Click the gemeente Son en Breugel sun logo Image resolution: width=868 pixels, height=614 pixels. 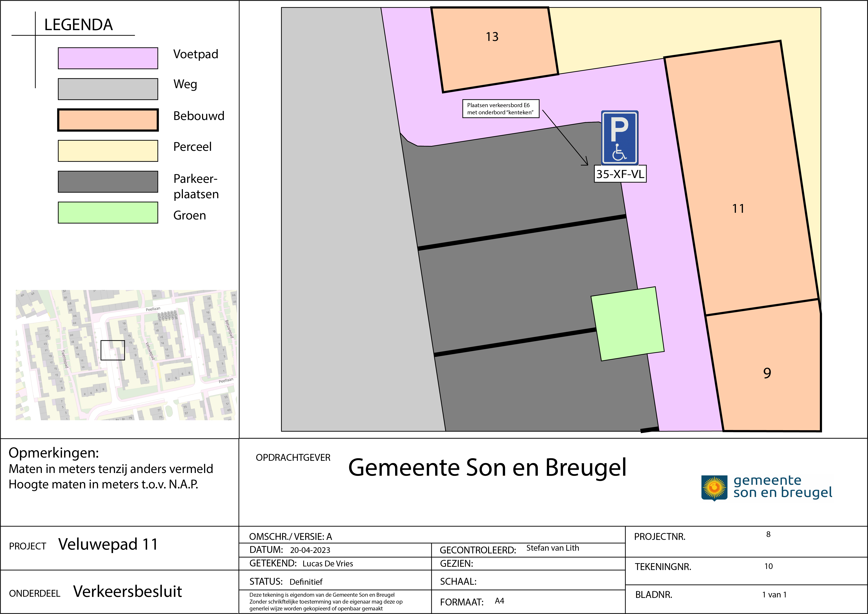[x=714, y=488]
